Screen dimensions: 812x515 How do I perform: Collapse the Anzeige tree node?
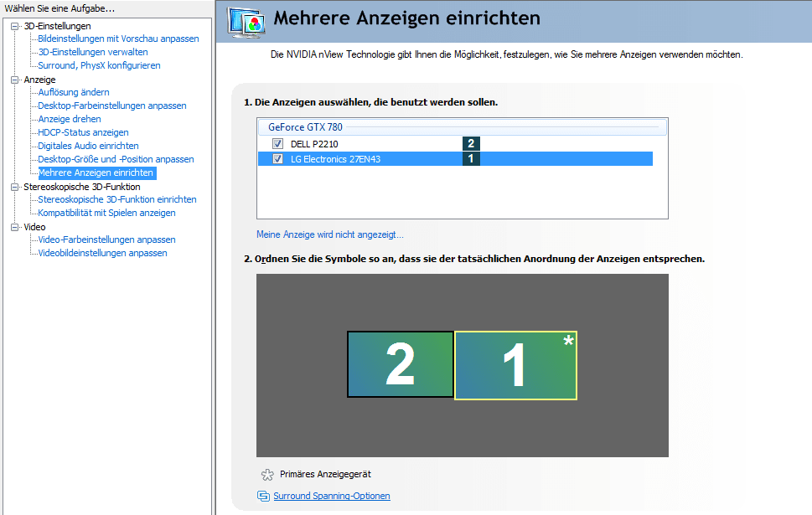[14, 80]
